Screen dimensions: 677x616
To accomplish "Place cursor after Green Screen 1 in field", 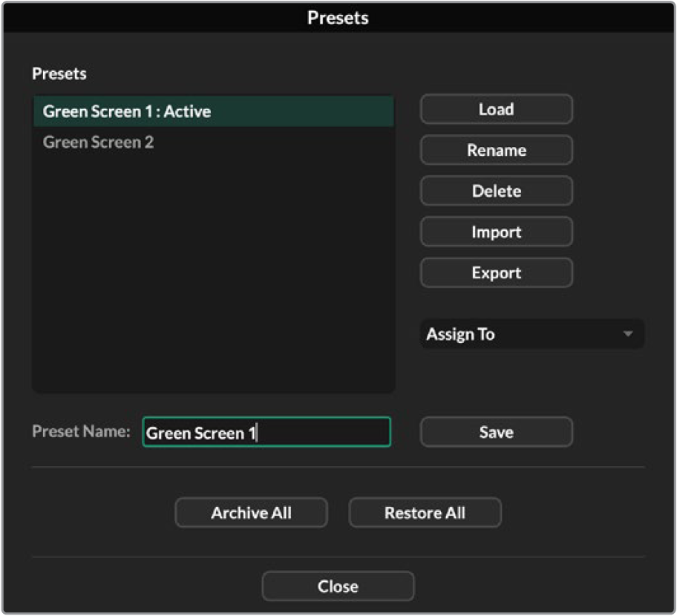I will (256, 433).
